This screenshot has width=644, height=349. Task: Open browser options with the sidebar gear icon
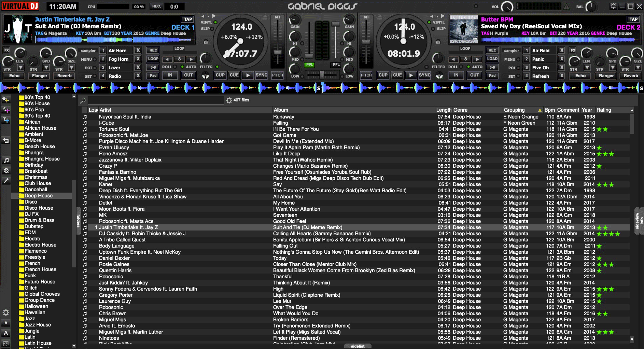(6, 312)
